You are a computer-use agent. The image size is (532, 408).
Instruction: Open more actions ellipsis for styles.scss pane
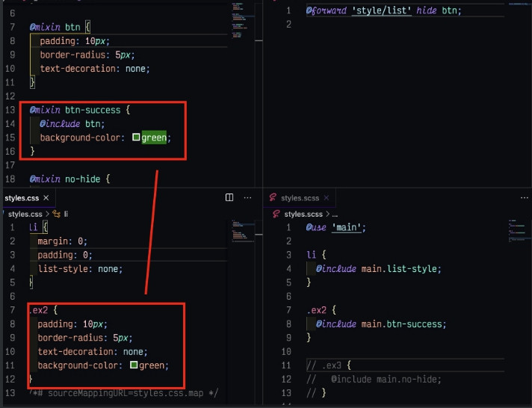click(525, 197)
